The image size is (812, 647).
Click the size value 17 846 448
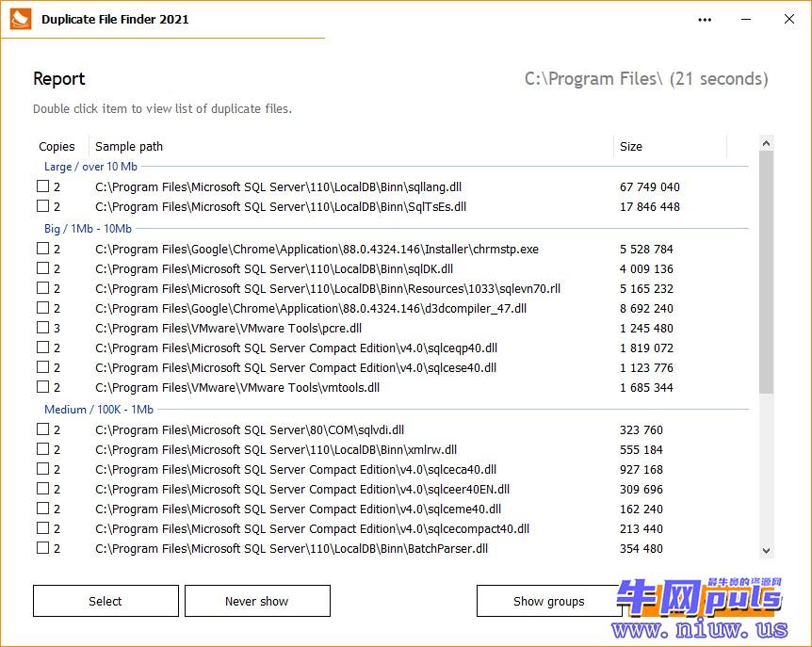pyautogui.click(x=649, y=206)
